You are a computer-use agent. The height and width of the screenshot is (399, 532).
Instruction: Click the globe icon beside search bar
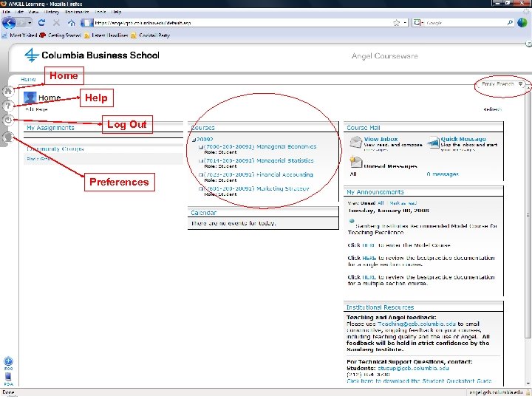[522, 23]
